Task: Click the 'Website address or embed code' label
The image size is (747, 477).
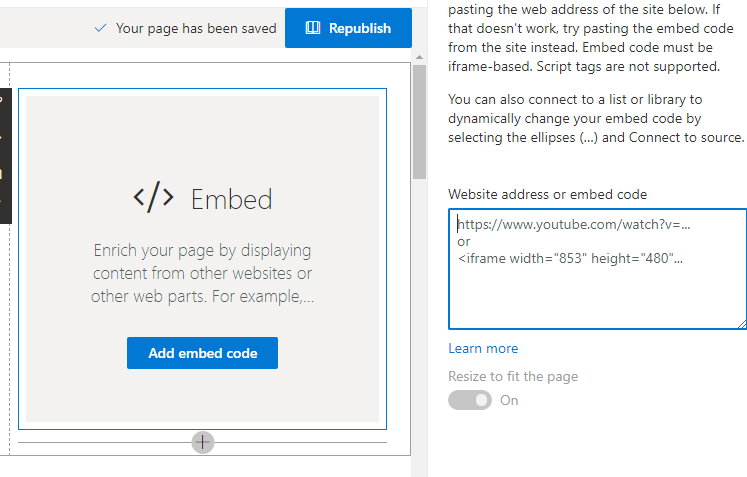Action: point(547,194)
